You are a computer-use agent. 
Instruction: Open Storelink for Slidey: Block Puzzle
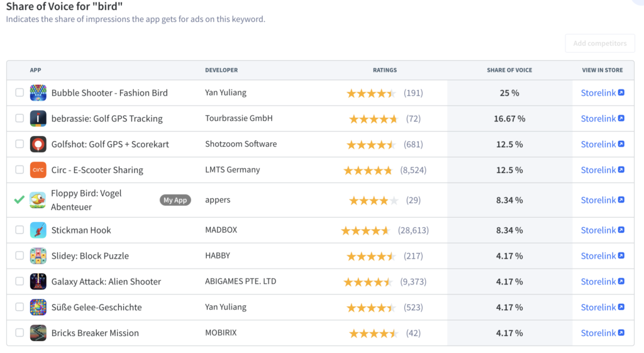(602, 255)
